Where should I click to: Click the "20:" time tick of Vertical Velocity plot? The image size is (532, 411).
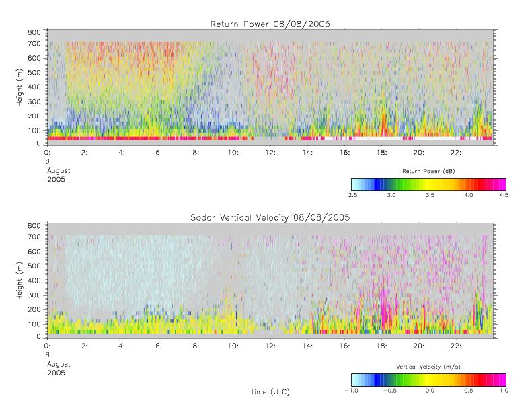click(x=419, y=346)
